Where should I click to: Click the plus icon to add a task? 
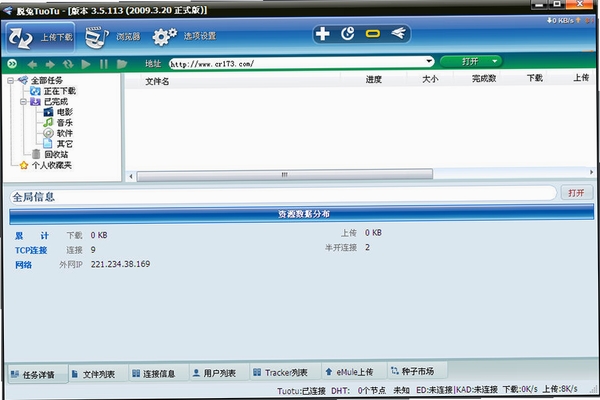point(322,34)
